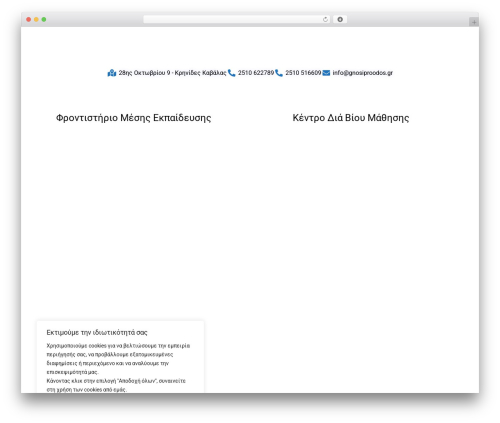This screenshot has height=423, width=500.
Task: Click the cookie text mentioning "Αποδοχή όλων"
Action: [116, 385]
